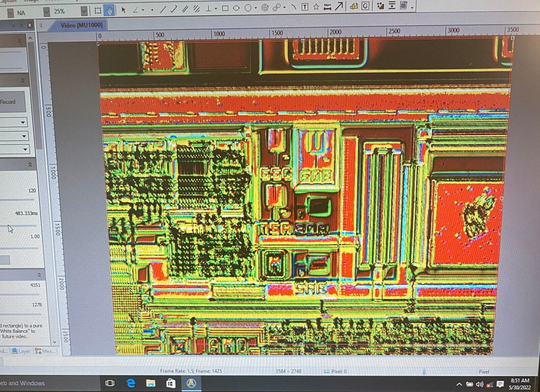Click the sidebar scrollbar down arrow
This screenshot has height=392, width=540.
(x=54, y=342)
